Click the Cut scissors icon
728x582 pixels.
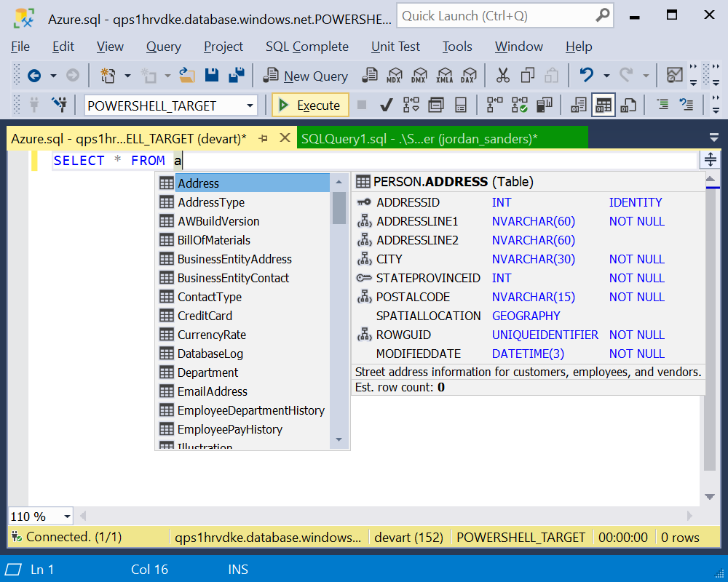click(503, 75)
